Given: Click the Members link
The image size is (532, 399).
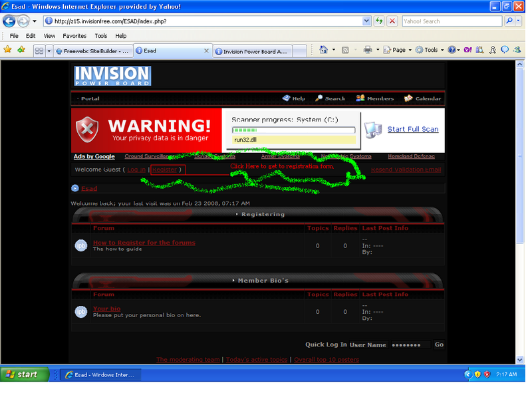Looking at the screenshot, I should point(374,98).
